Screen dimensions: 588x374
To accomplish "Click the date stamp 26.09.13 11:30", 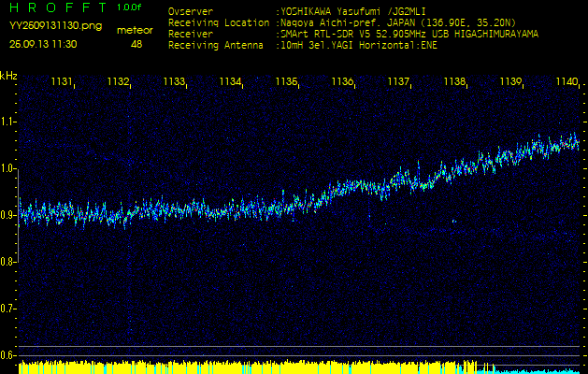I will click(x=43, y=44).
